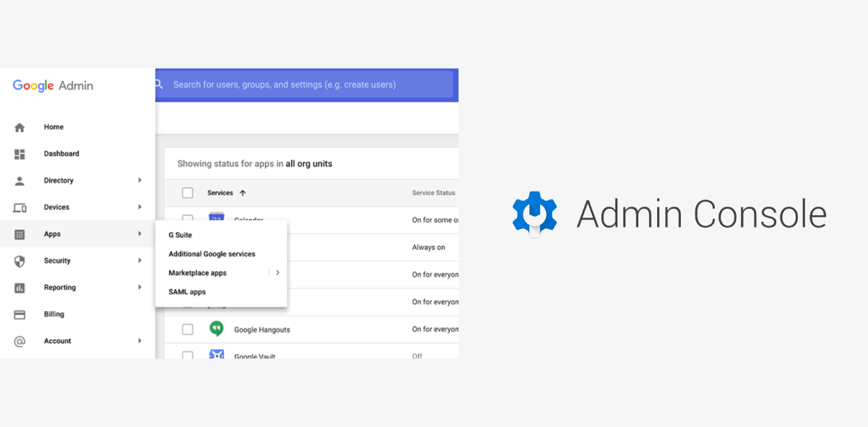Click "Showing status for apps in" text
The width and height of the screenshot is (868, 427).
[x=230, y=164]
